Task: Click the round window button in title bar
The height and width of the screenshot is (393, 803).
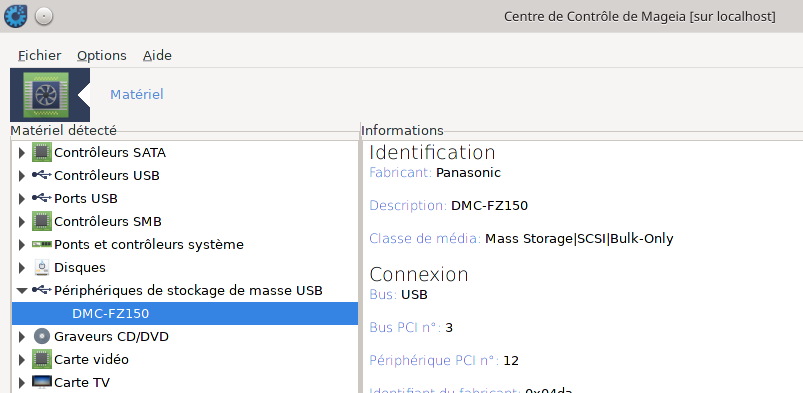Action: (44, 17)
